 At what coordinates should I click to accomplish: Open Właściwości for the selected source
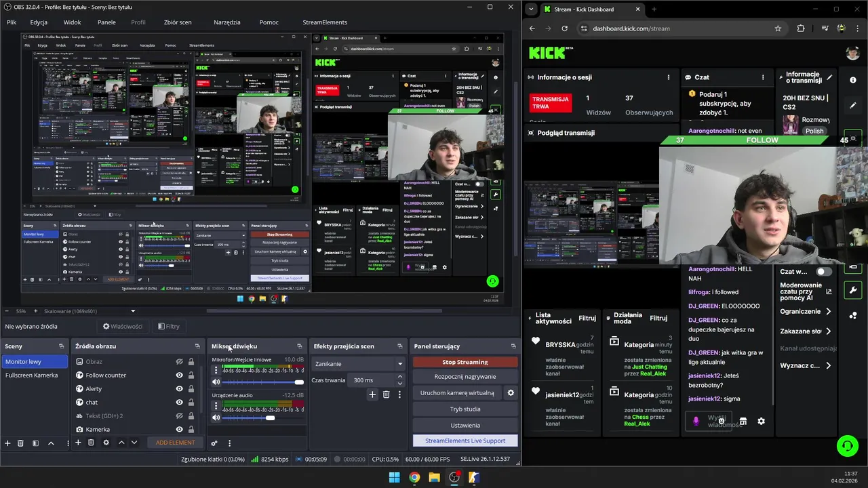coord(123,326)
